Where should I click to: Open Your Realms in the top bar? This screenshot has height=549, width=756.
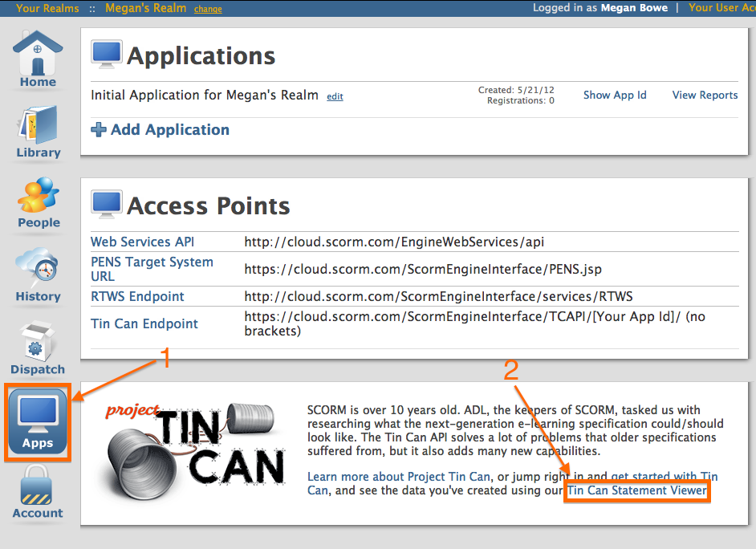47,7
